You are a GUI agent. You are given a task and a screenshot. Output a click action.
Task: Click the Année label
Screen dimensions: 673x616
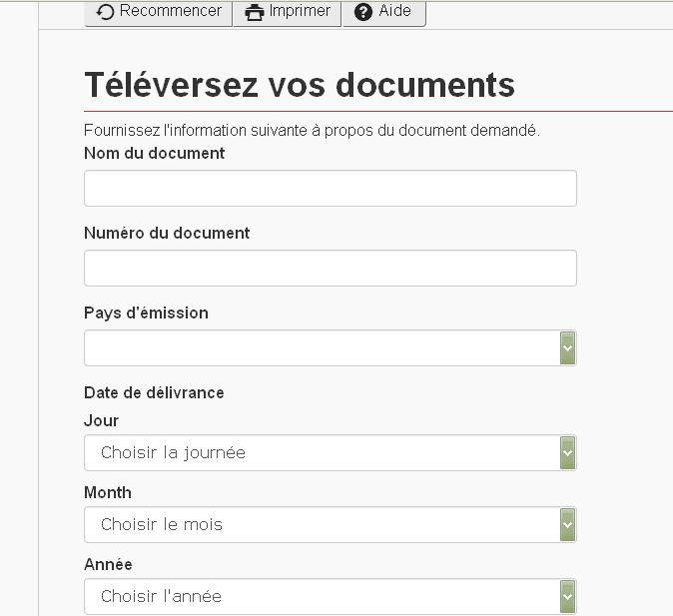(x=108, y=564)
